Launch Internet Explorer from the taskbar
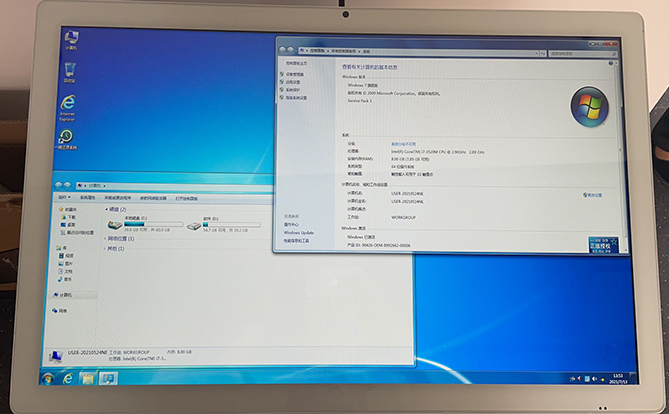 [67, 379]
